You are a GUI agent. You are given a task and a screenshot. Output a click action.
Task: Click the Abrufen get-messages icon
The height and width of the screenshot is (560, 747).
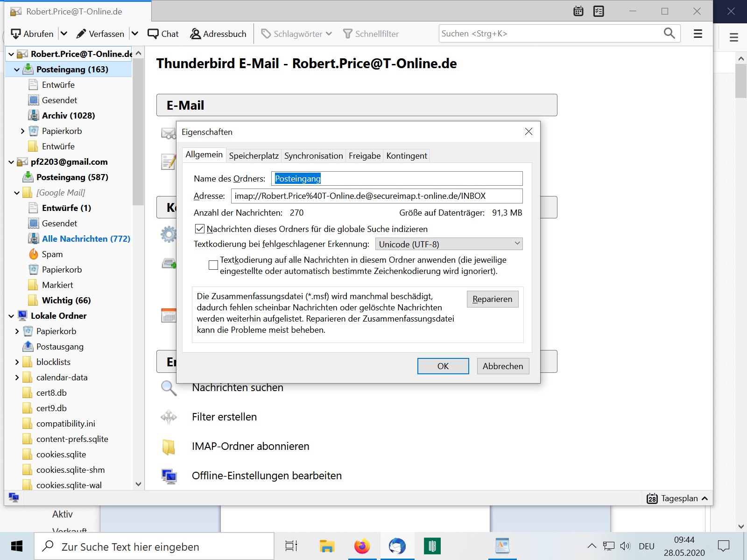tap(16, 34)
